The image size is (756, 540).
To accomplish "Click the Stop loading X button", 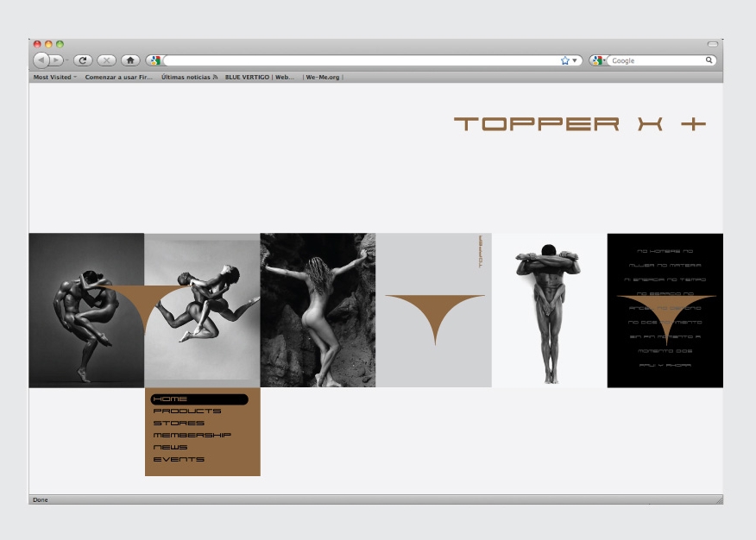I will (106, 60).
